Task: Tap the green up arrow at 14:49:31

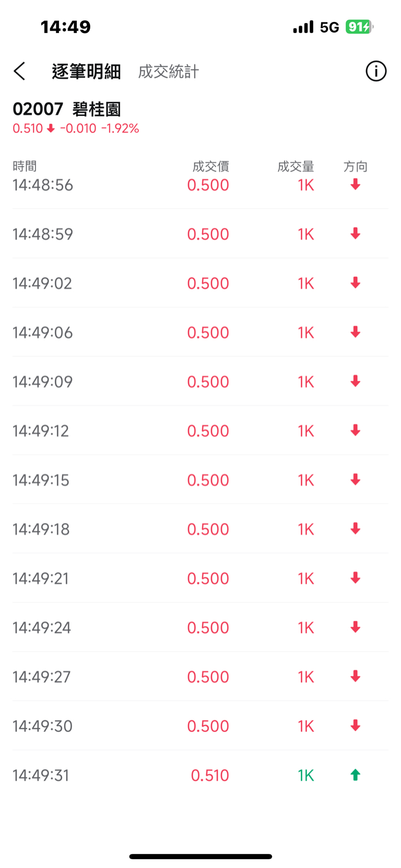Action: tap(356, 775)
